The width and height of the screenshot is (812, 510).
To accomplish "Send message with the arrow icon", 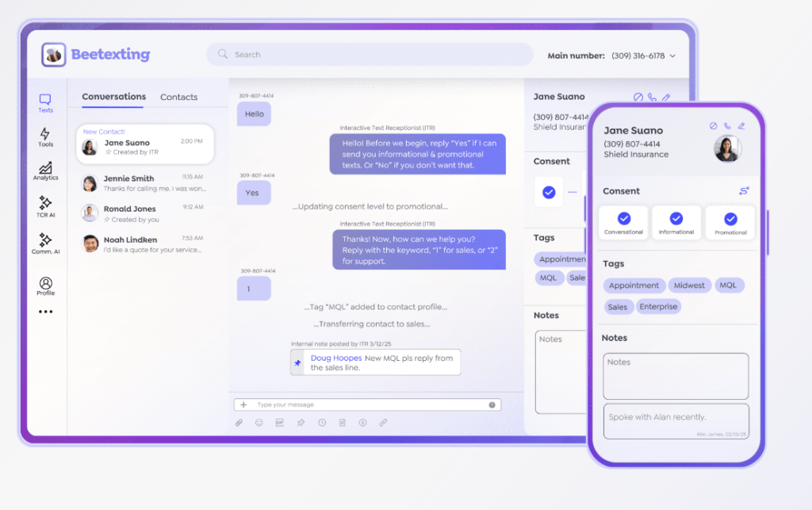I will [492, 405].
